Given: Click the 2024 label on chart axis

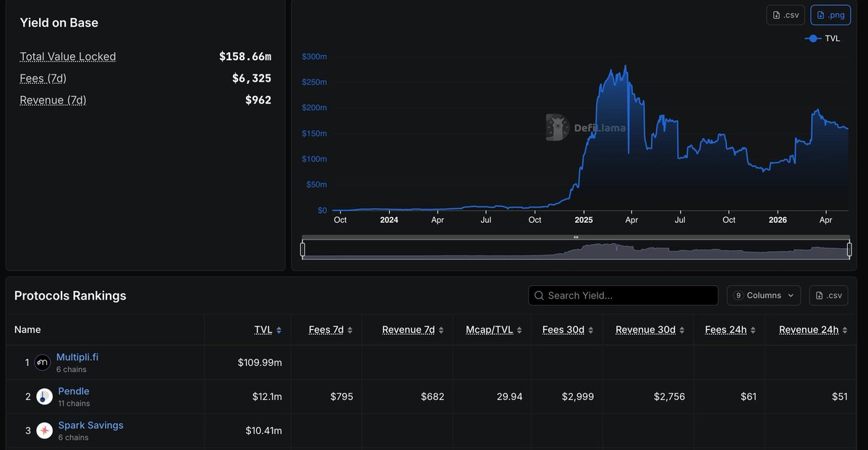Looking at the screenshot, I should [389, 219].
